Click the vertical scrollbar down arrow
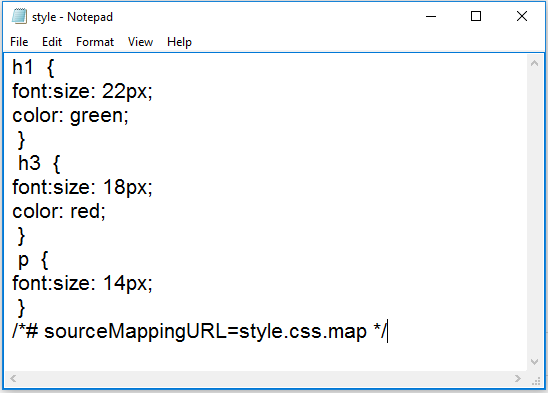Screen dimensions: 548x393 point(534,362)
